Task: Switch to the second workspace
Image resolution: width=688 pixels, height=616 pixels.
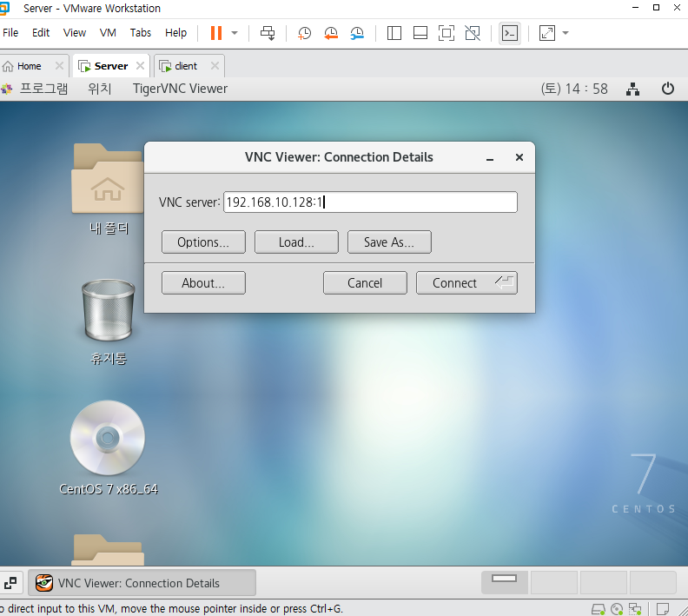Action: 553,583
